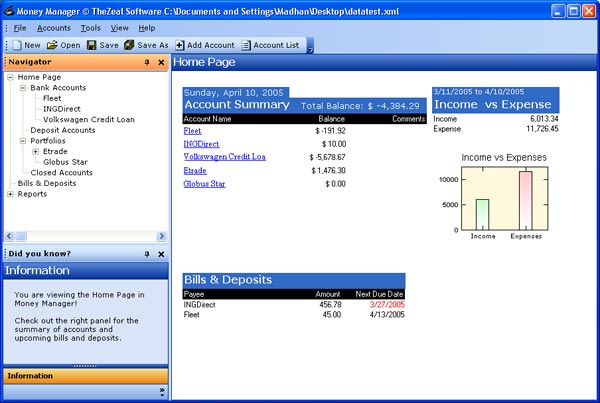Close the Did you know panel
The height and width of the screenshot is (403, 600).
tap(161, 254)
